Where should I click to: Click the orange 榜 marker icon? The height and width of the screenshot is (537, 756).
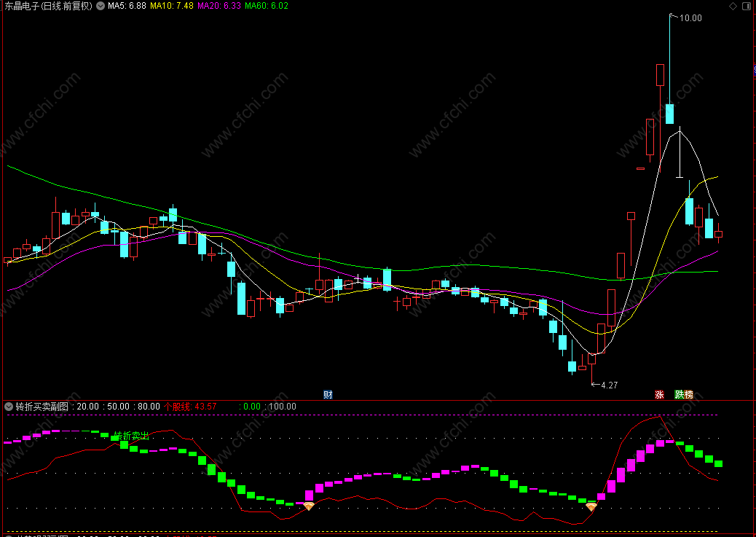coord(688,395)
